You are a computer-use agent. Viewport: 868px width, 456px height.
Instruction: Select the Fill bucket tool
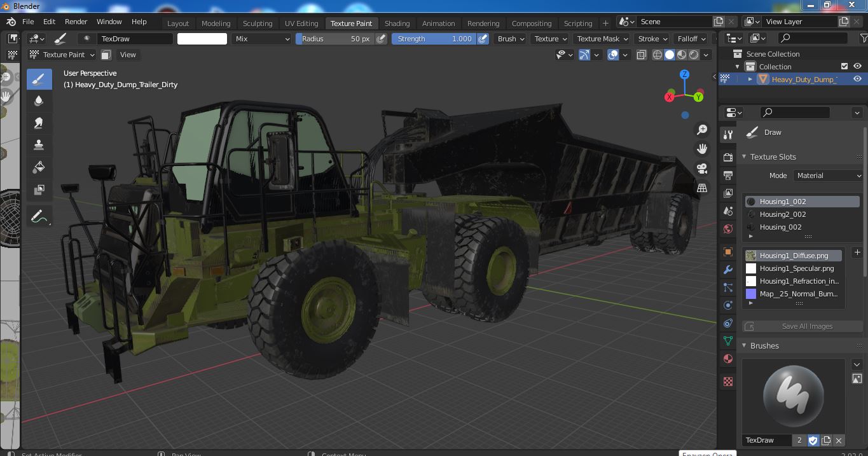(39, 167)
